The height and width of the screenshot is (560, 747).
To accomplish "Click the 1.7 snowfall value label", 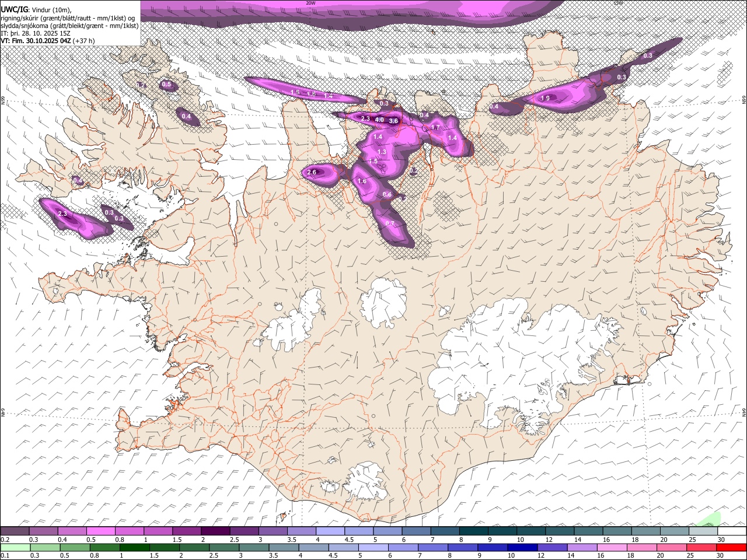I will [435, 128].
